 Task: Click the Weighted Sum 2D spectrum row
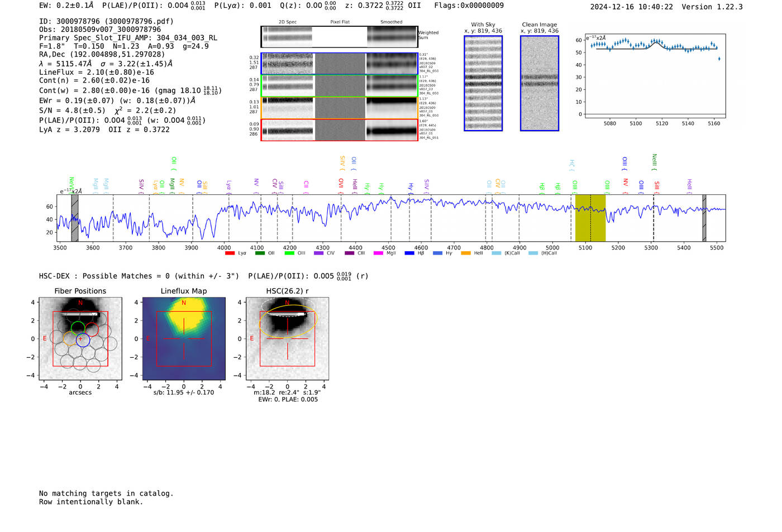tap(340, 37)
